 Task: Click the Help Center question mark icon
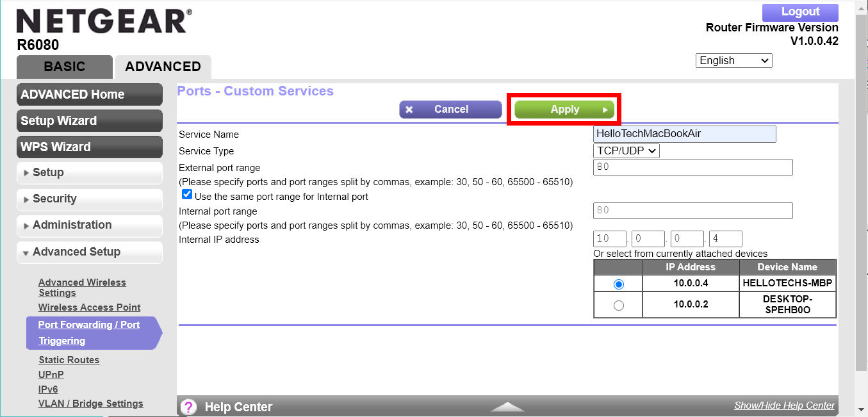click(x=188, y=407)
